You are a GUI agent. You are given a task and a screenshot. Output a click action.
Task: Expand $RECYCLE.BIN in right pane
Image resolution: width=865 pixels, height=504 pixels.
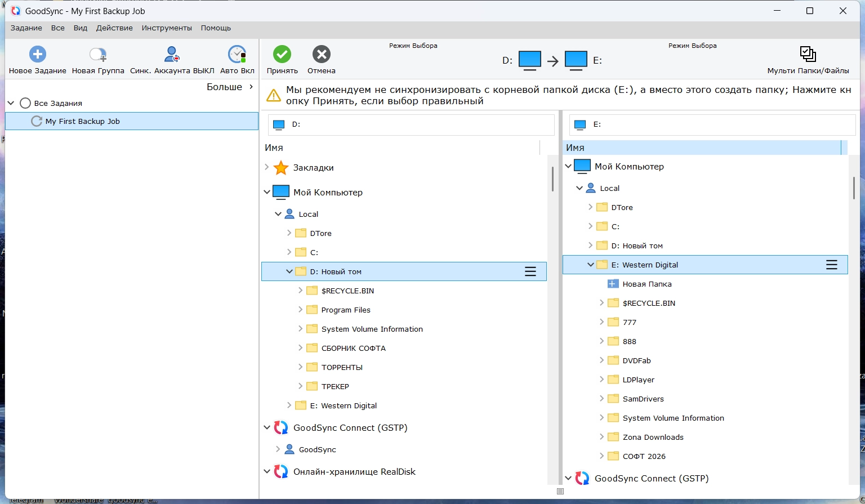(602, 303)
